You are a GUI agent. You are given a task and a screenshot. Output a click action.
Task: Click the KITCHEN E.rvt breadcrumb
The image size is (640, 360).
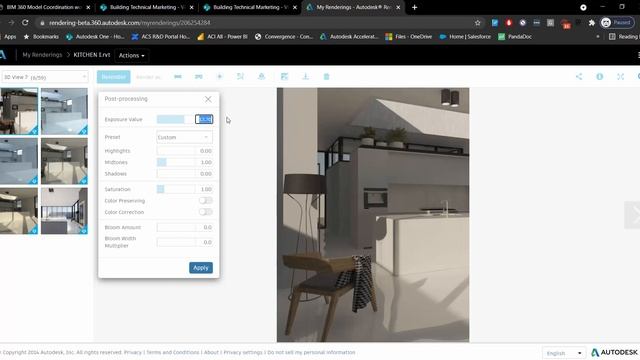coord(92,55)
